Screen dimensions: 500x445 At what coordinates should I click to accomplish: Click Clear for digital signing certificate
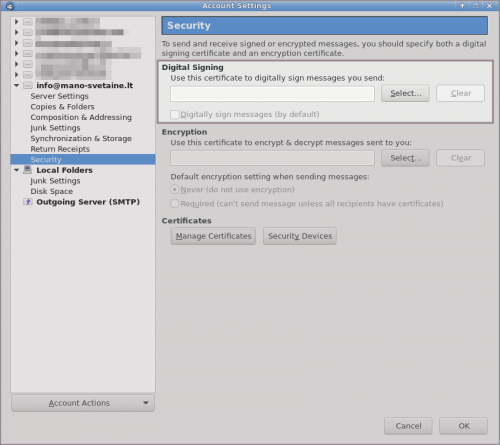pyautogui.click(x=460, y=93)
